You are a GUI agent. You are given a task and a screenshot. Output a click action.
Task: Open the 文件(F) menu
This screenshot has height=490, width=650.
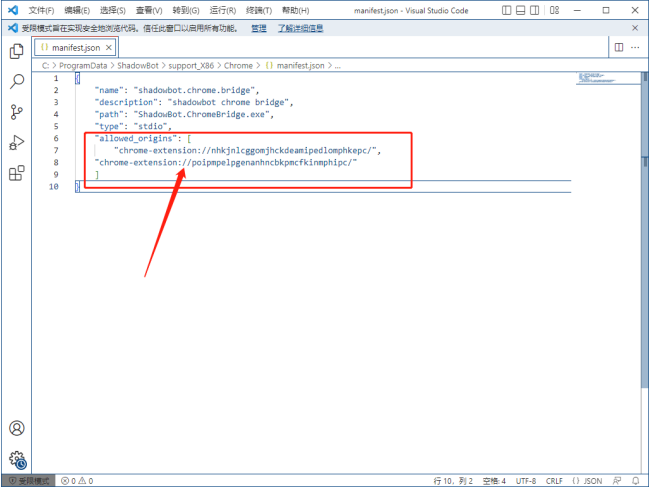pos(41,10)
